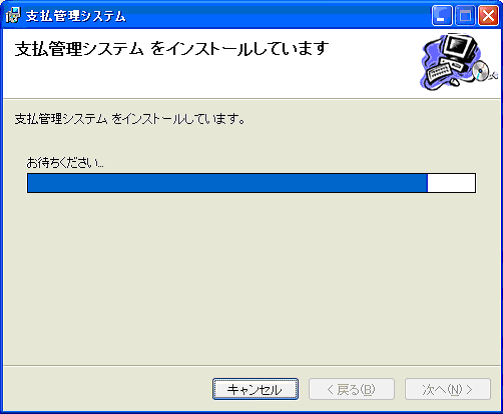Click the blue filled part of the progress bar
Screen dimensions: 503x414
[x=227, y=183]
